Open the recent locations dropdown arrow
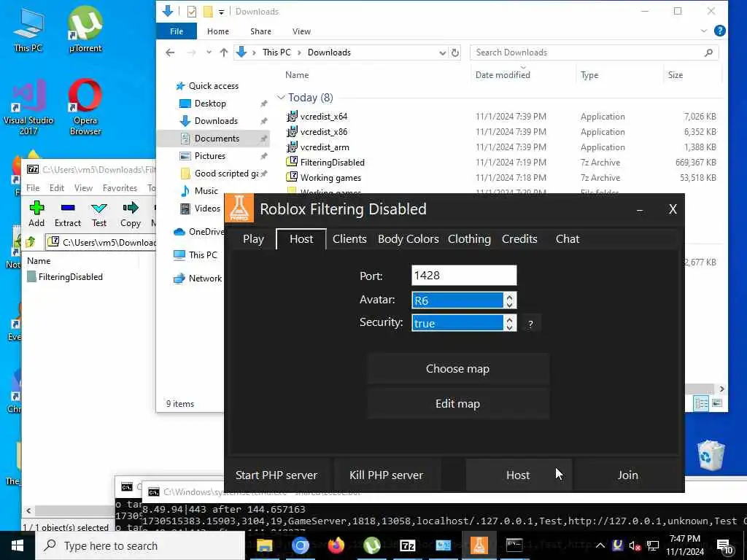 point(209,52)
